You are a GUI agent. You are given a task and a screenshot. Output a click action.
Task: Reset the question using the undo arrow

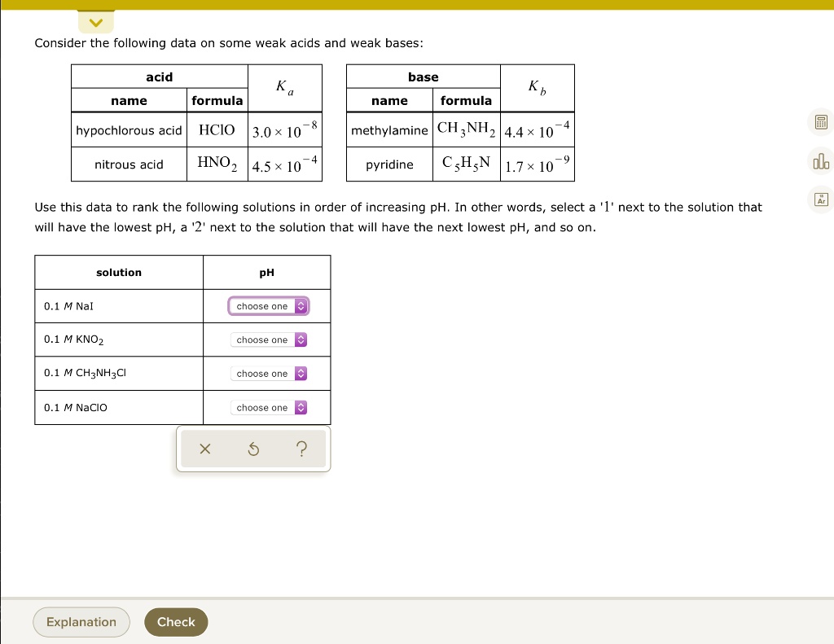[253, 449]
